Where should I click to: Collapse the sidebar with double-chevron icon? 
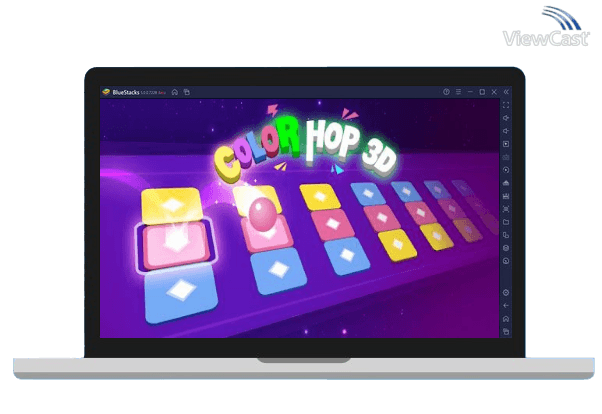click(506, 92)
